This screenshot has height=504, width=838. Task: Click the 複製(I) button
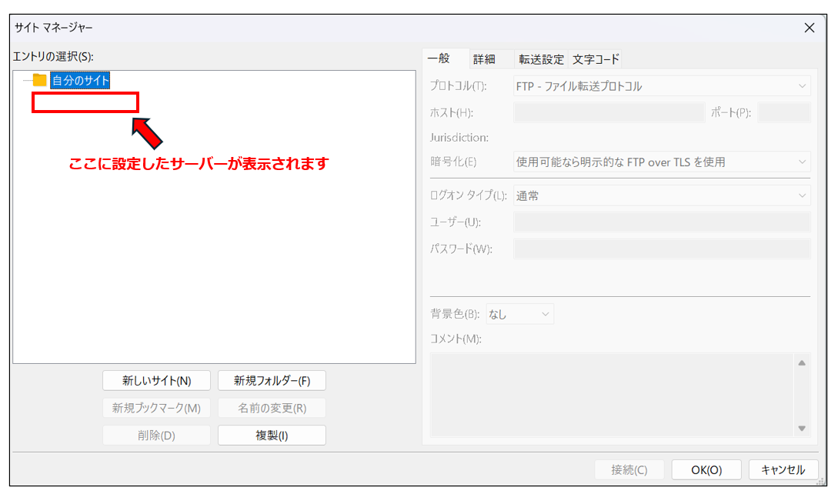[272, 436]
